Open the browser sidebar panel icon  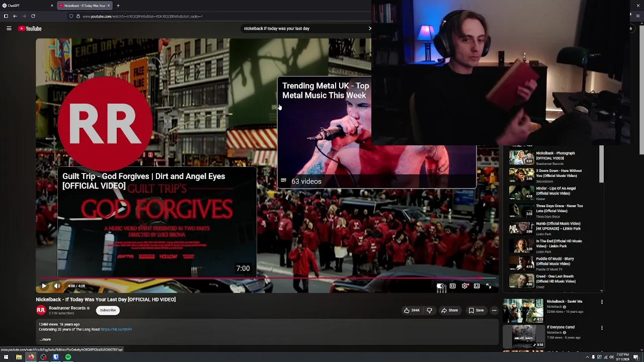[x=6, y=16]
